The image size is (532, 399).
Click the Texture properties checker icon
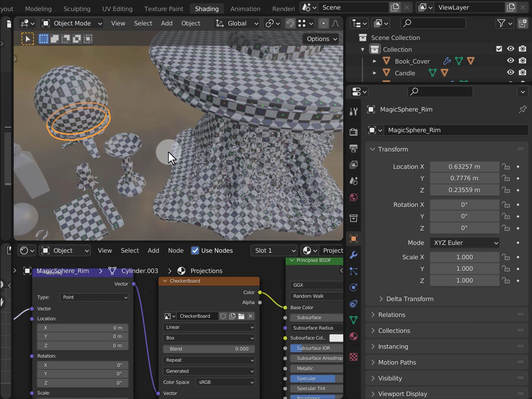(x=354, y=357)
